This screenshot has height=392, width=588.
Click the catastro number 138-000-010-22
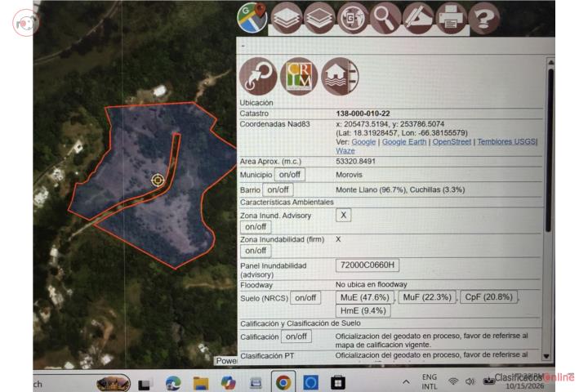(363, 114)
